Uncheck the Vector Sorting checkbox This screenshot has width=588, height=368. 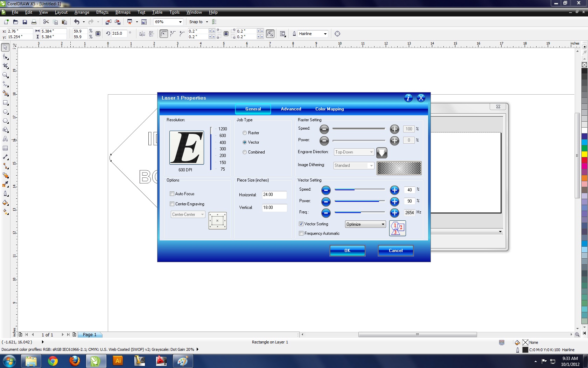(x=301, y=224)
